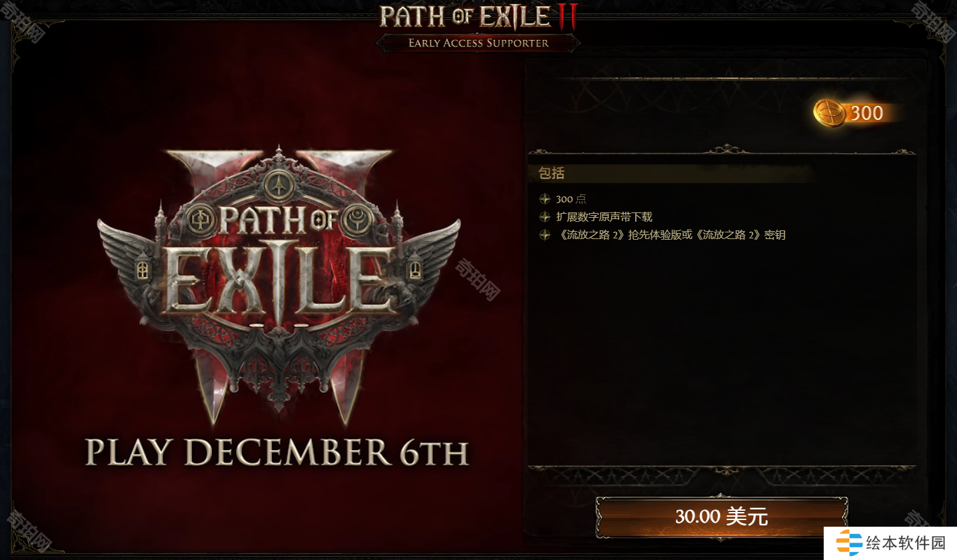Click the Play December 6th text

(x=277, y=453)
